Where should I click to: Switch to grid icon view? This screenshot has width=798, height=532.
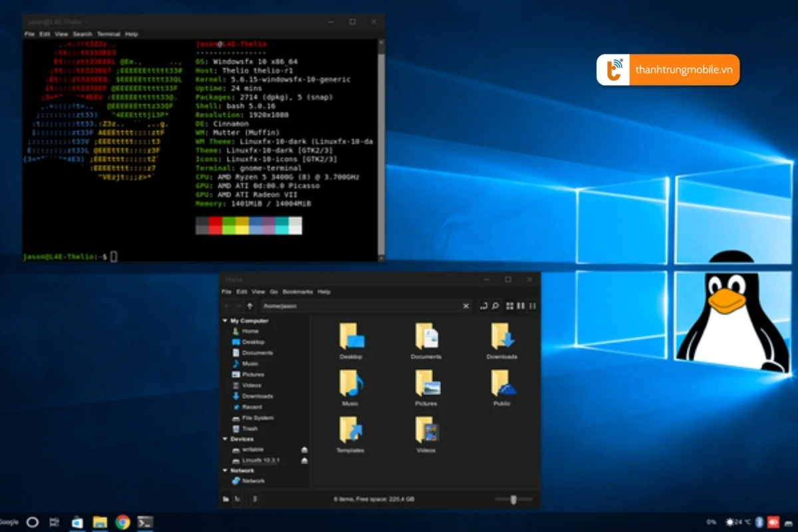click(x=511, y=306)
